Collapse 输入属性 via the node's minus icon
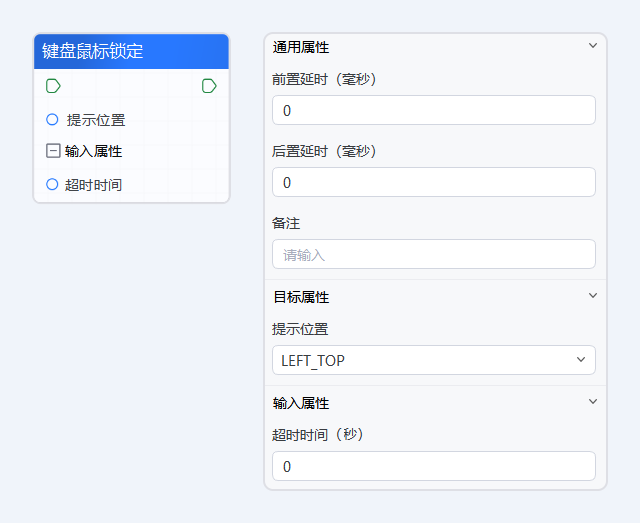640x523 pixels. coord(53,151)
